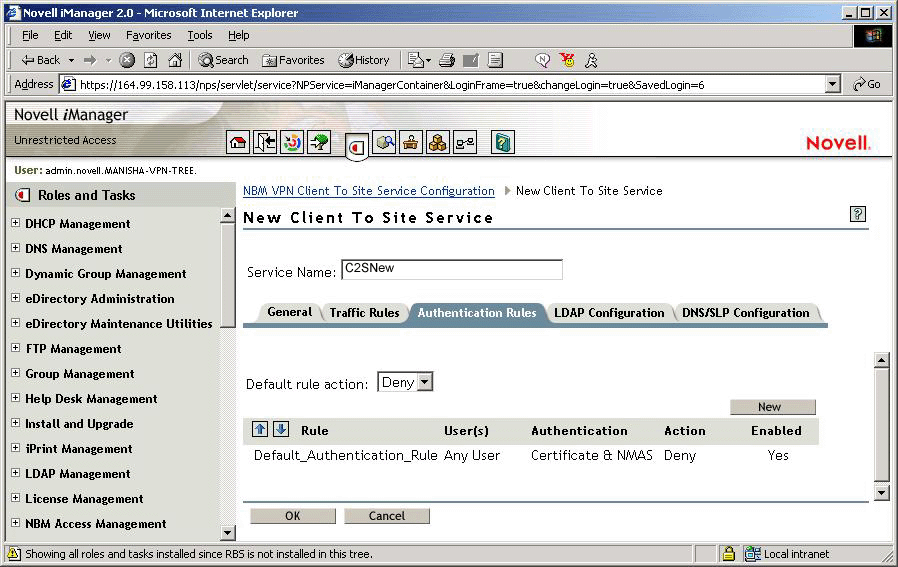This screenshot has width=898, height=567.
Task: Click the OK button
Action: click(x=293, y=515)
